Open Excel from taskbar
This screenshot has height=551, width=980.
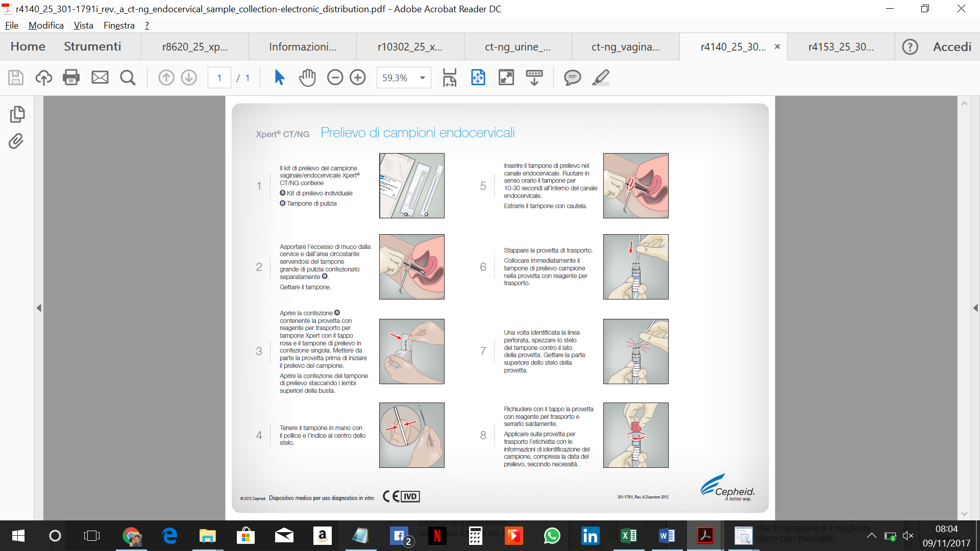(628, 536)
